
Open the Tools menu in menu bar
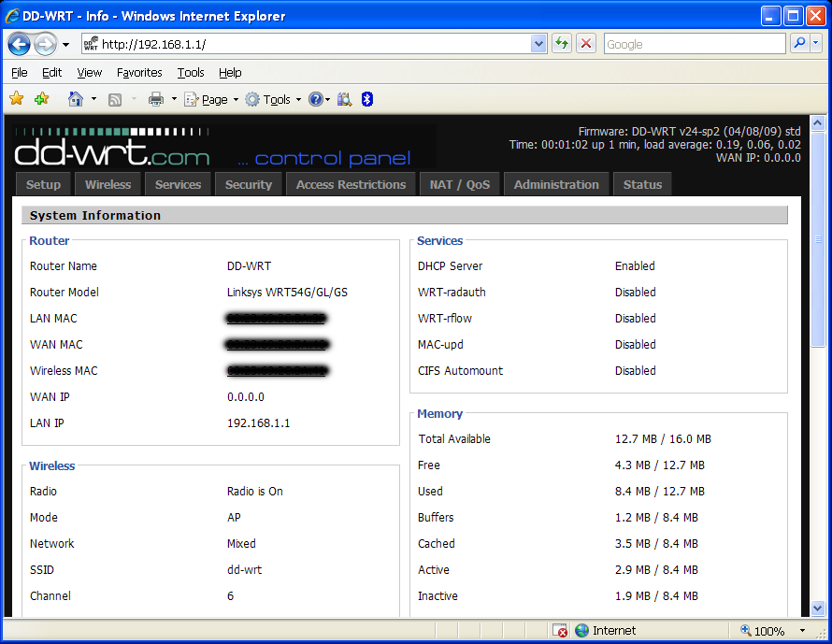point(191,73)
